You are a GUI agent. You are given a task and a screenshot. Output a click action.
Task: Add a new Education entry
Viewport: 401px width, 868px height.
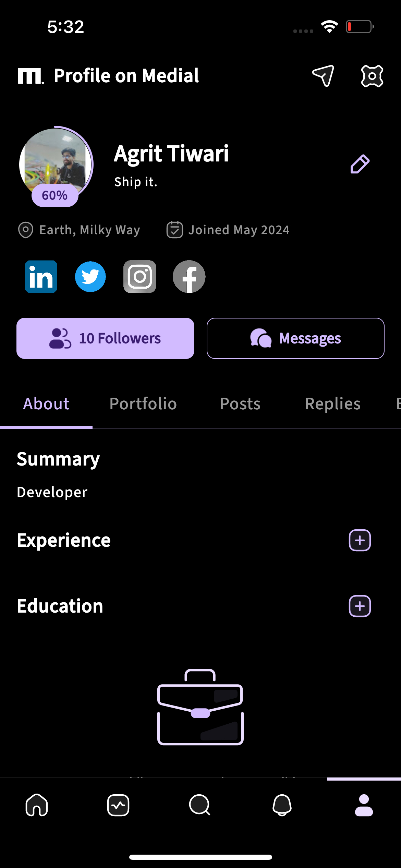(360, 606)
